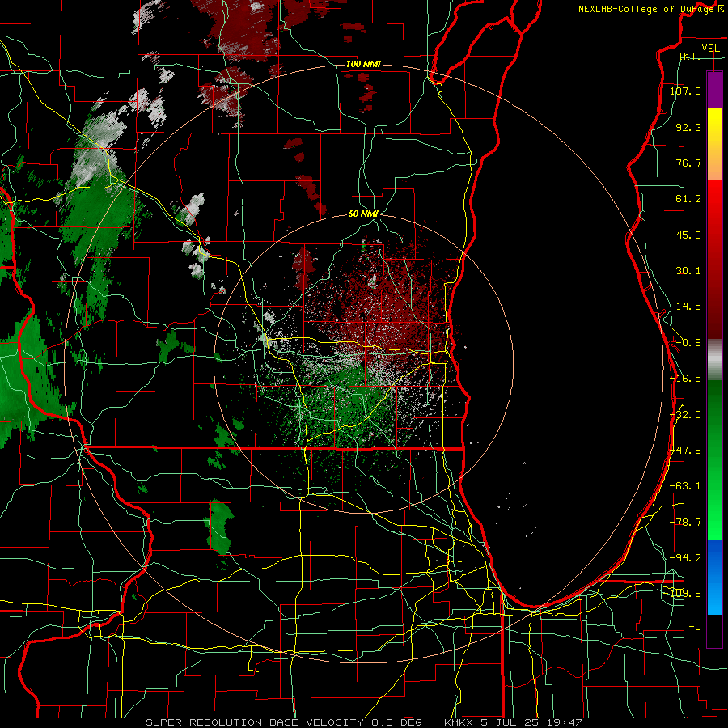Click the dark green segment of color bar
Viewport: 728px width, 728px height.
[x=714, y=413]
